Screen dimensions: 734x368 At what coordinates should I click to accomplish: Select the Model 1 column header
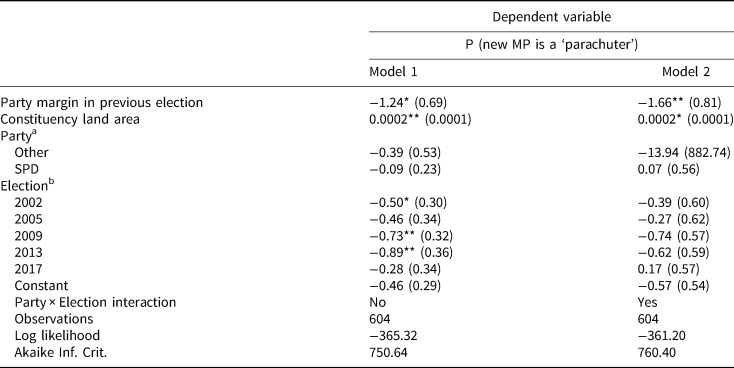click(393, 72)
